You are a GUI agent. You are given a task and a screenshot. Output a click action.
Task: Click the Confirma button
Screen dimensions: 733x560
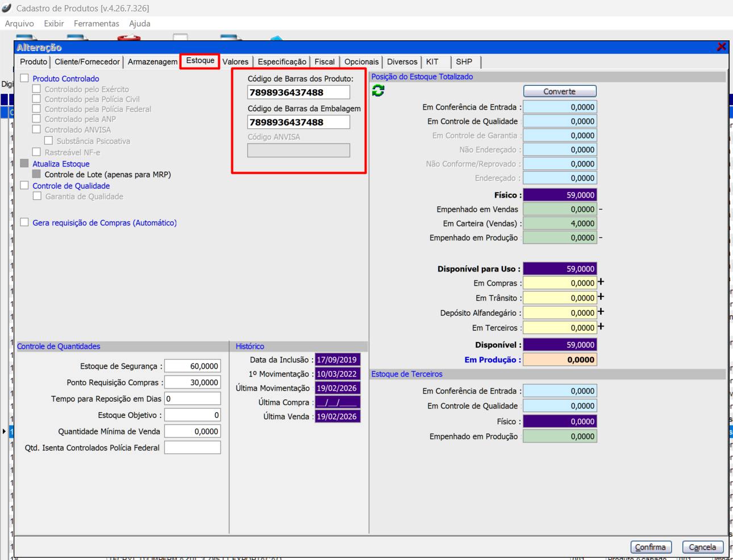pyautogui.click(x=651, y=547)
